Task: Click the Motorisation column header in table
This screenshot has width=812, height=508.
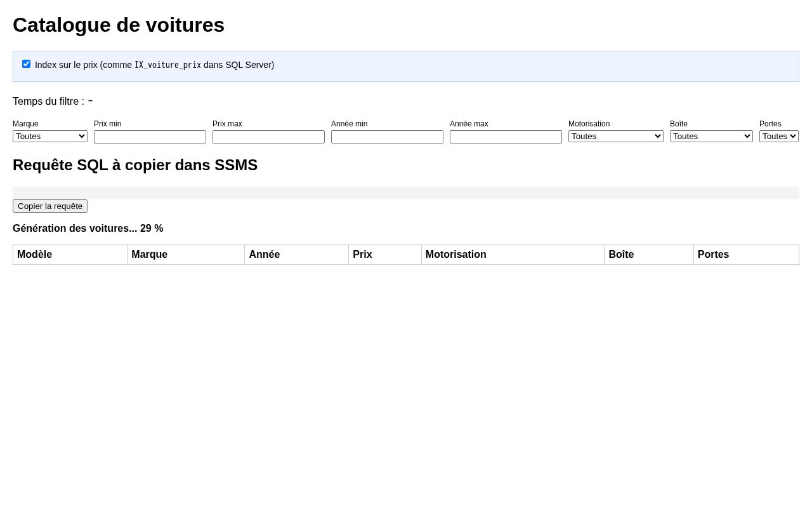Action: pyautogui.click(x=513, y=255)
